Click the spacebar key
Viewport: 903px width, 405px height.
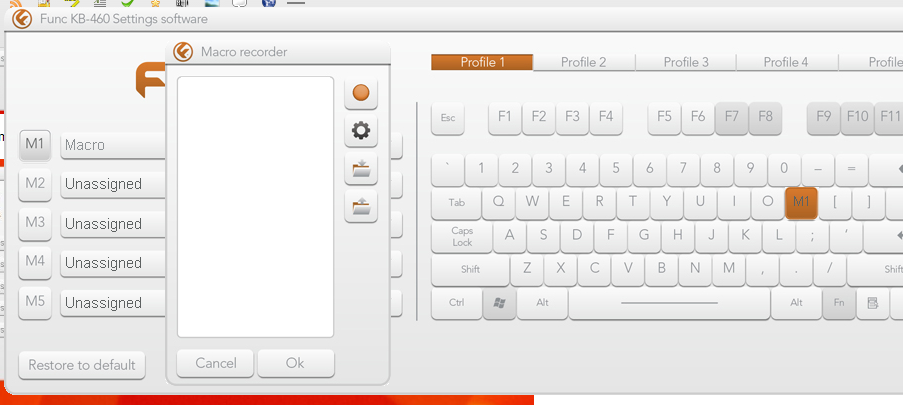(x=669, y=303)
